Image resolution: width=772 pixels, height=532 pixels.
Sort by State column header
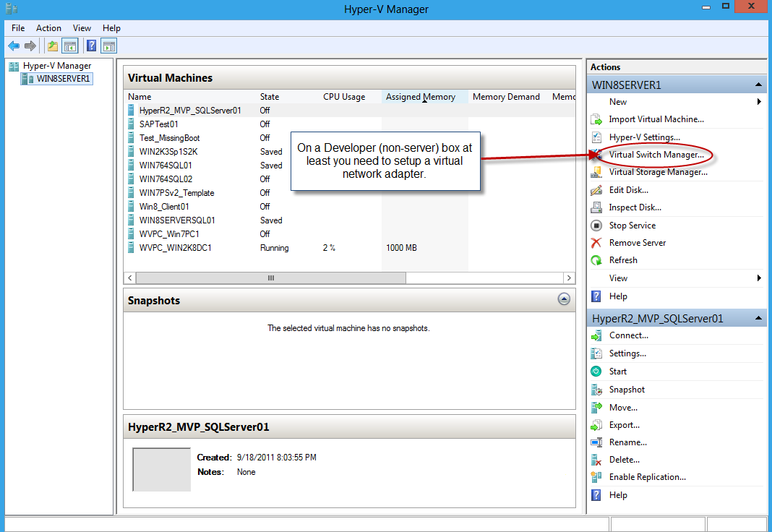click(x=270, y=97)
